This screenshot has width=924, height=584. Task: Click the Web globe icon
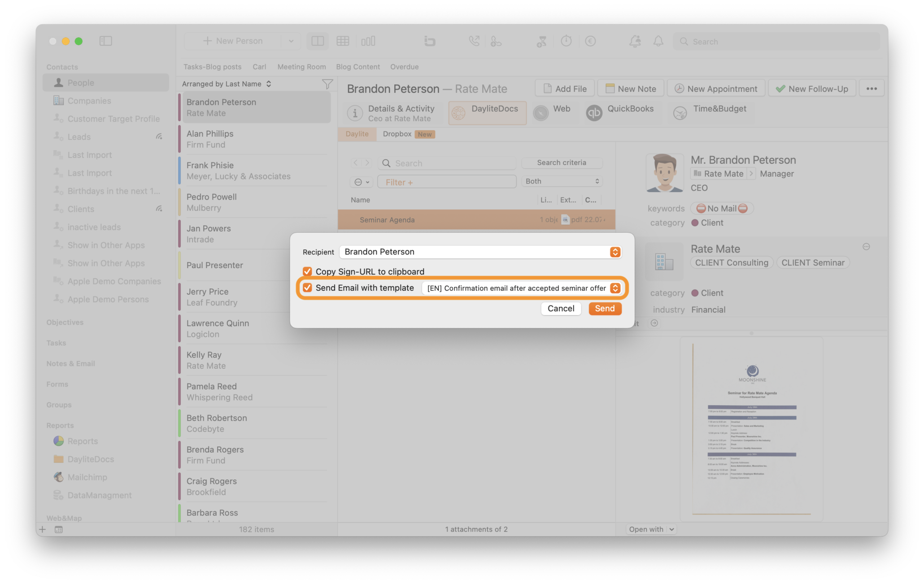click(541, 113)
